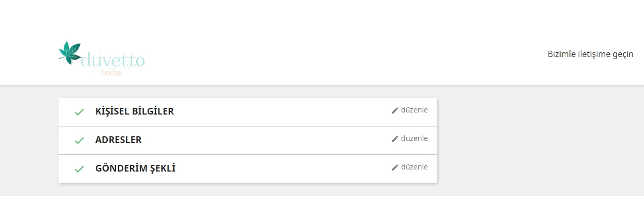The image size is (644, 213).
Task: Click the pencil icon in Adresler row
Action: tap(395, 139)
